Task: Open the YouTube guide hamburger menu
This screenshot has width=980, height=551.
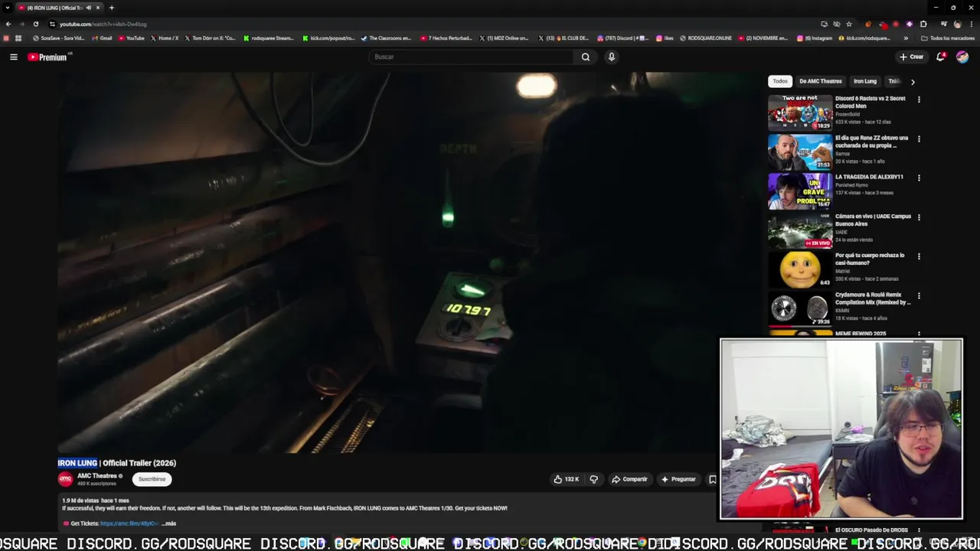Action: (x=13, y=57)
